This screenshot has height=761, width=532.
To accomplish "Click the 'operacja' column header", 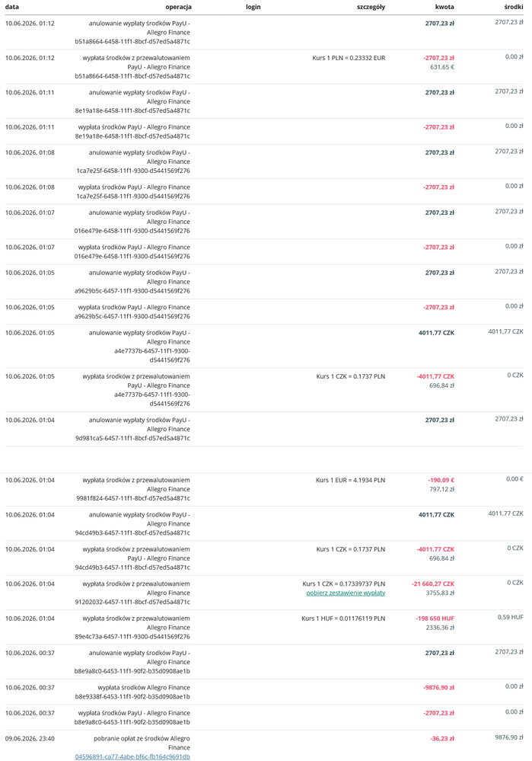I will click(x=178, y=7).
